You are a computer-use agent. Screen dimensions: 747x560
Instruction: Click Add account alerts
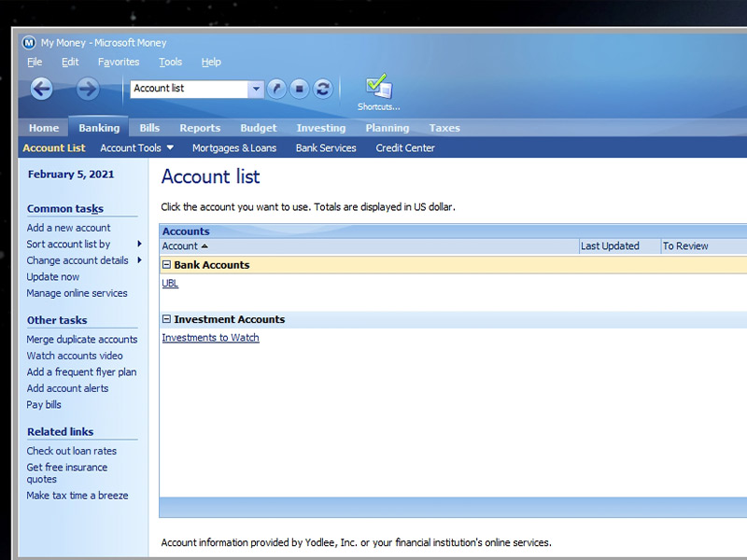pyautogui.click(x=67, y=388)
